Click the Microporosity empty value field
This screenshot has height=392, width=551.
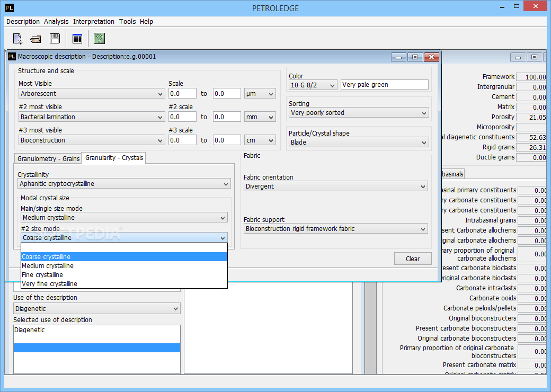point(531,127)
